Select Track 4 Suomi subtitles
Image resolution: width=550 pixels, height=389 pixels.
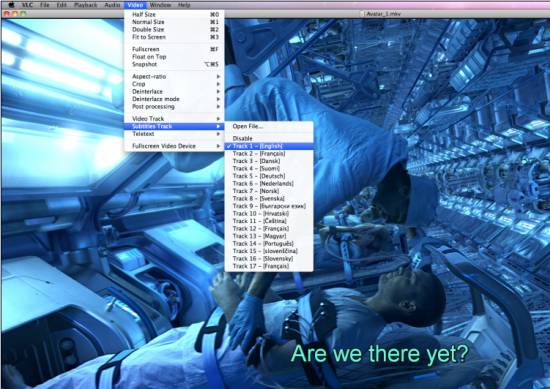[x=269, y=169]
